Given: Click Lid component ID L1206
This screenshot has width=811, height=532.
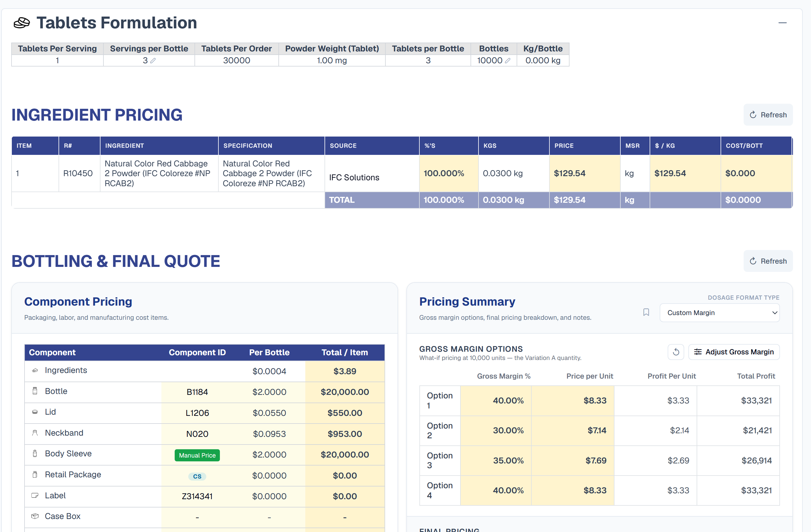Looking at the screenshot, I should coord(197,413).
